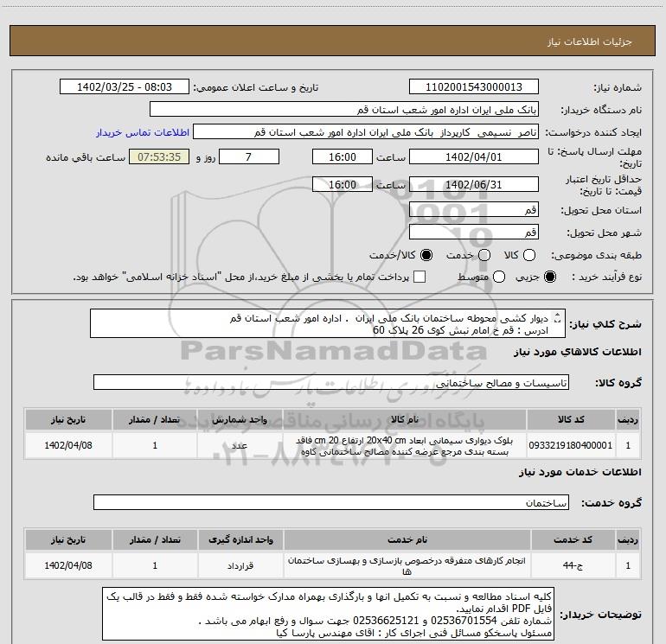This screenshot has height=644, width=666.
Task: Click the scroll arrows of شرح کلی نیاز box
Action: (558, 318)
